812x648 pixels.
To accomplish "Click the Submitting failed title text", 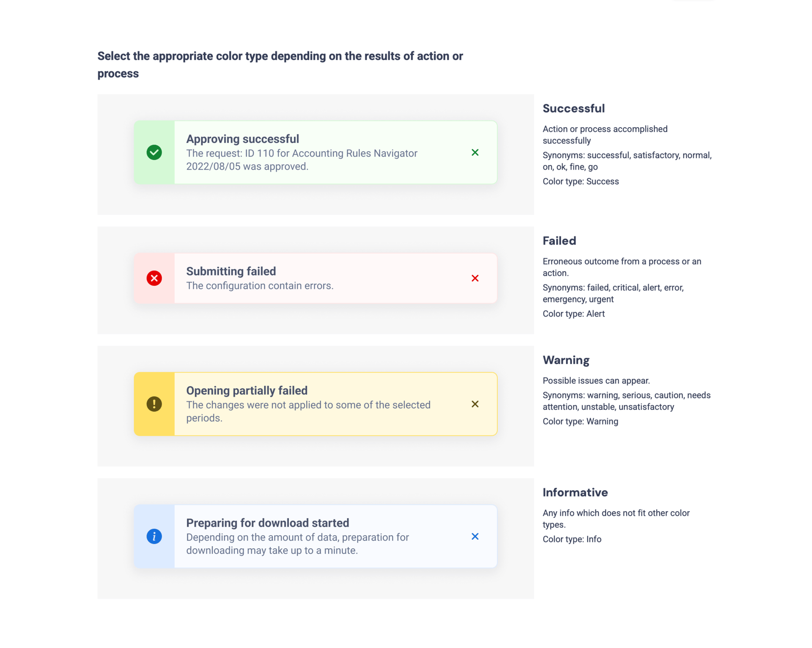I will coord(231,271).
